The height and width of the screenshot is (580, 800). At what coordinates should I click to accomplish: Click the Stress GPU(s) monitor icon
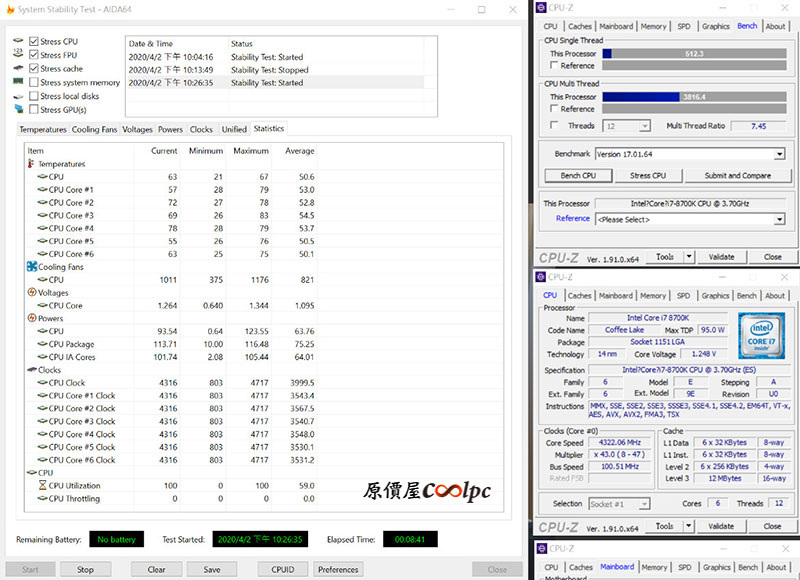coord(18,109)
